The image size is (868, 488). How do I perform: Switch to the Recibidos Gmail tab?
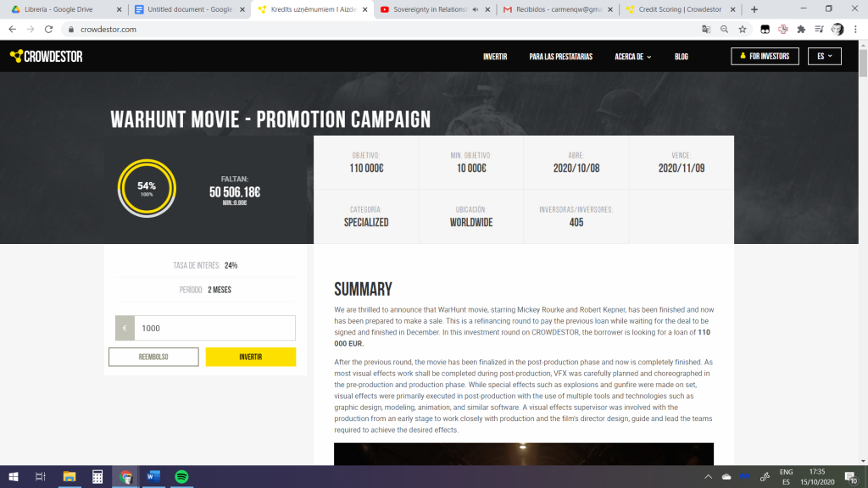(x=559, y=9)
